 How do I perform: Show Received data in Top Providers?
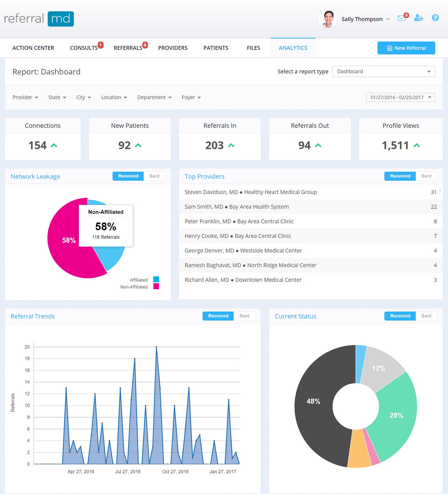[x=400, y=176]
